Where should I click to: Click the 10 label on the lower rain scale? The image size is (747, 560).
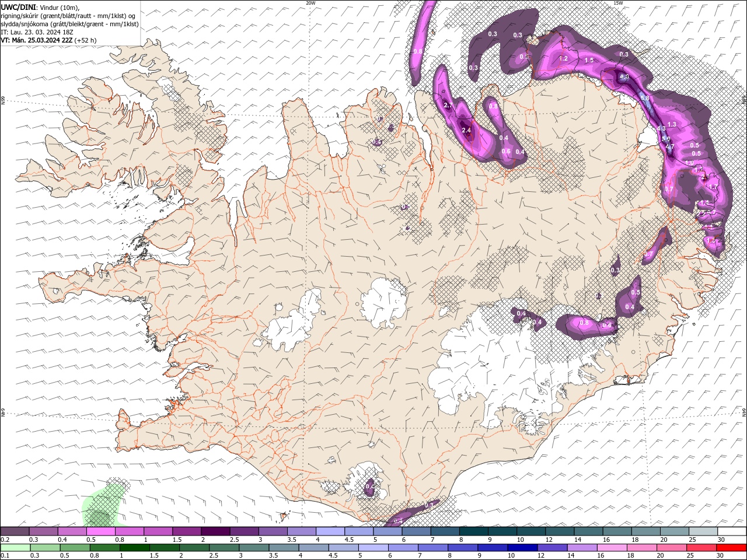tap(511, 556)
